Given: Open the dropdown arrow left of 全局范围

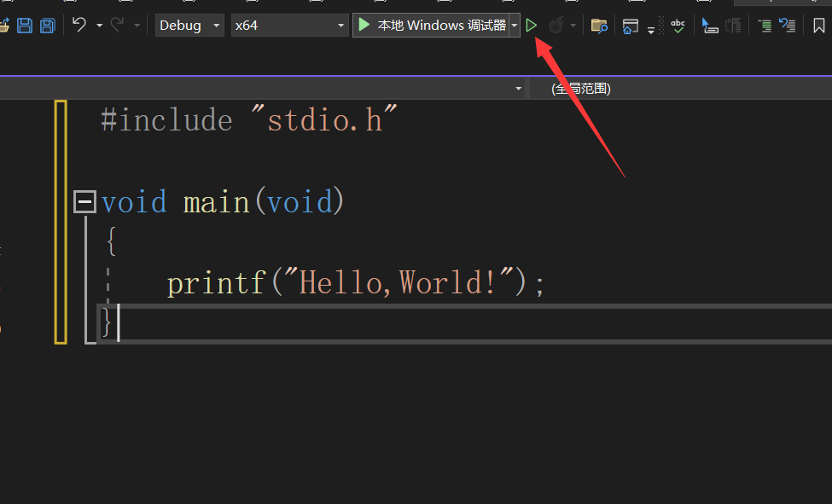Looking at the screenshot, I should tap(519, 89).
